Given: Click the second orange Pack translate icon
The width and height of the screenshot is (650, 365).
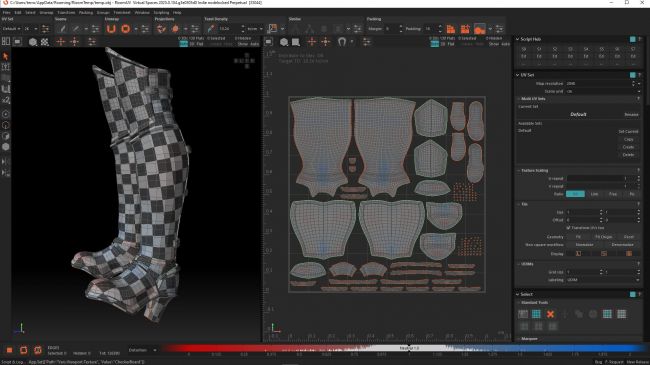Looking at the screenshot, I should point(465,29).
